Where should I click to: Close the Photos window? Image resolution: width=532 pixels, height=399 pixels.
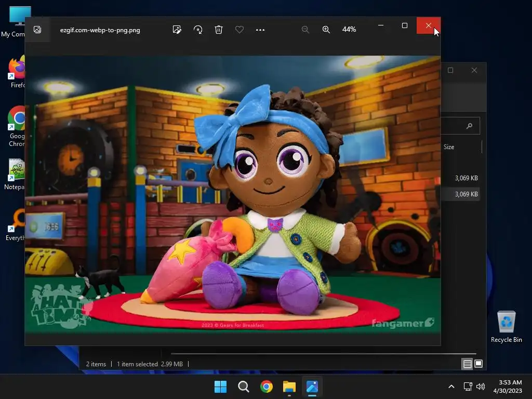click(429, 25)
